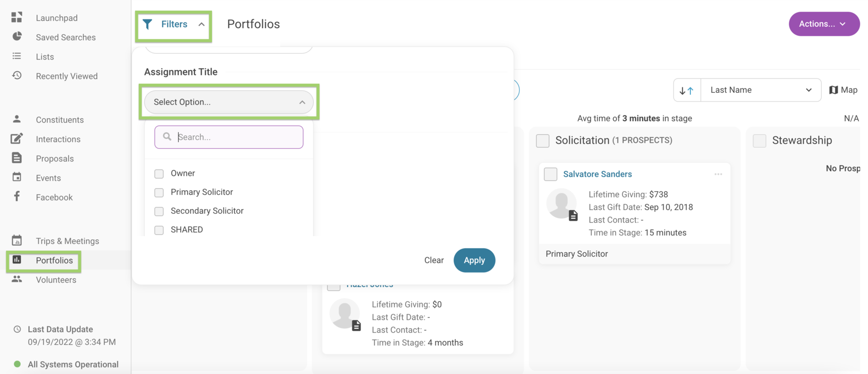Open the Map view icon
Viewport: 868px width, 374px height.
coord(834,90)
